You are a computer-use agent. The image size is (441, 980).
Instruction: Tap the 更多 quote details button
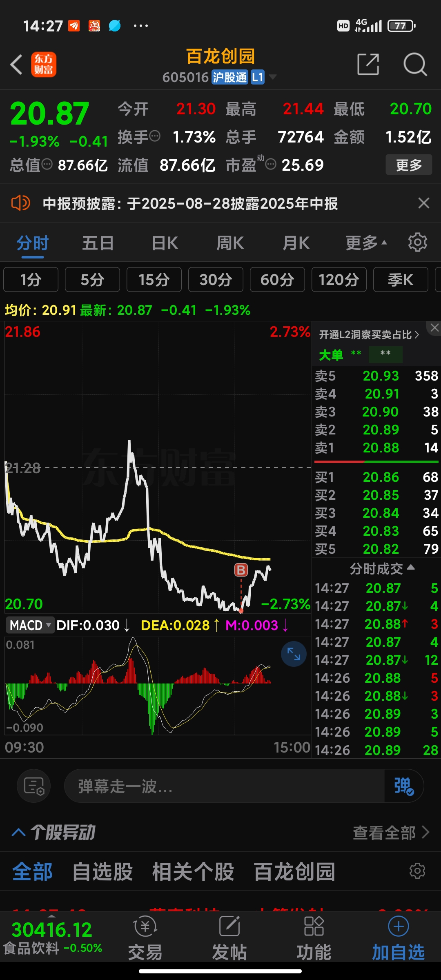click(x=409, y=165)
